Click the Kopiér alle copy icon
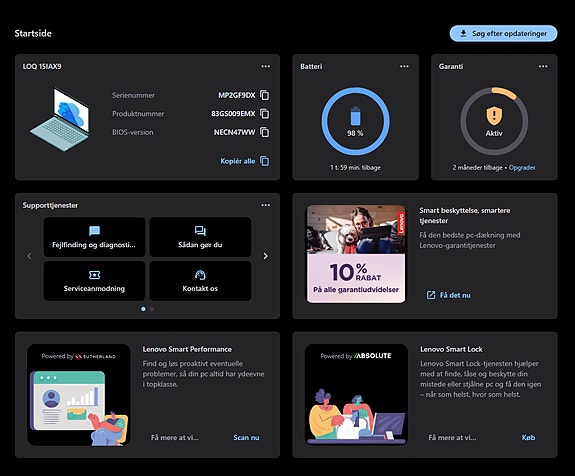This screenshot has height=476, width=575. tap(264, 161)
